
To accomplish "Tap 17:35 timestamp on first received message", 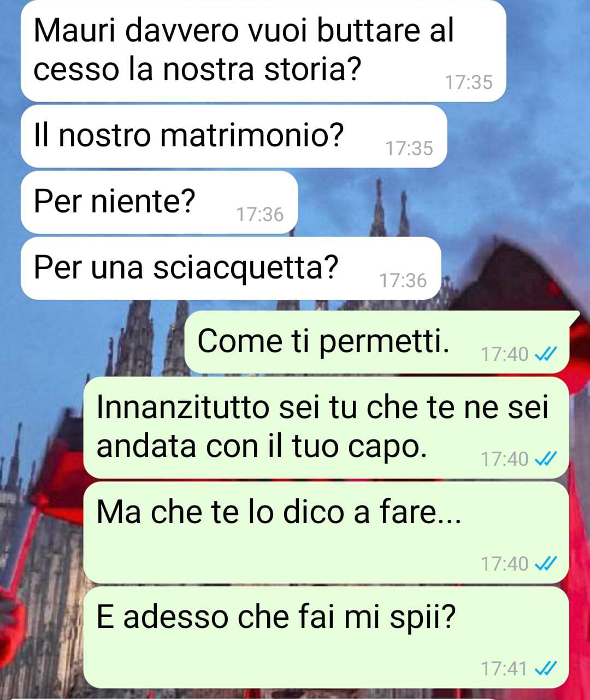I will click(469, 82).
